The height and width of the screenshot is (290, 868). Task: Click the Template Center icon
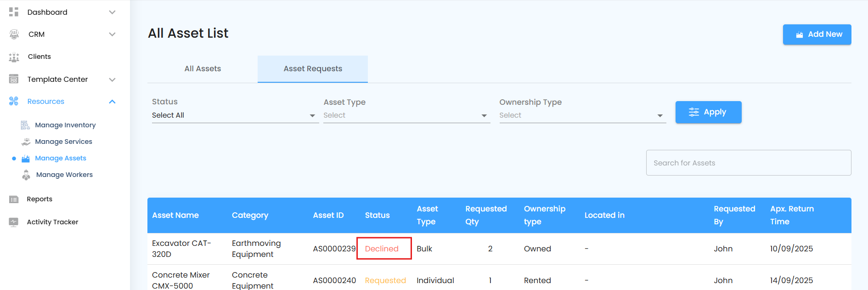14,79
